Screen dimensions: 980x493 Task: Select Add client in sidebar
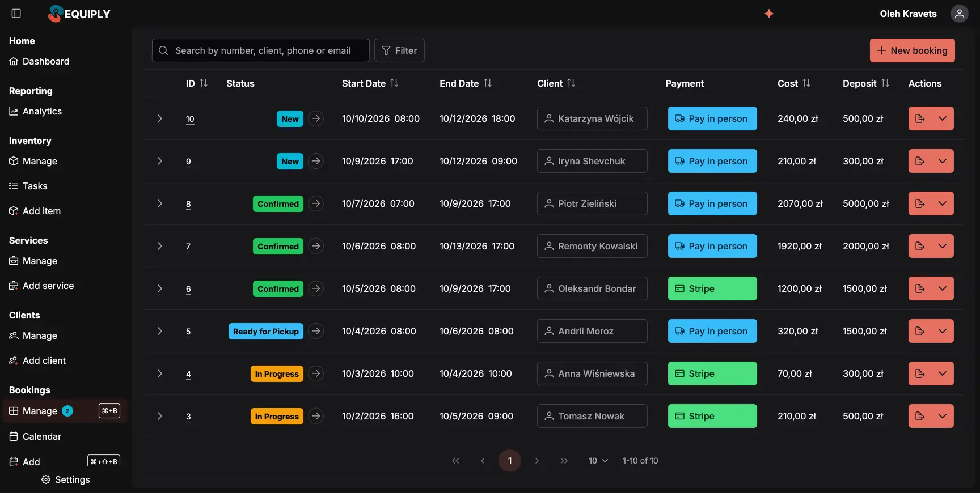37,360
